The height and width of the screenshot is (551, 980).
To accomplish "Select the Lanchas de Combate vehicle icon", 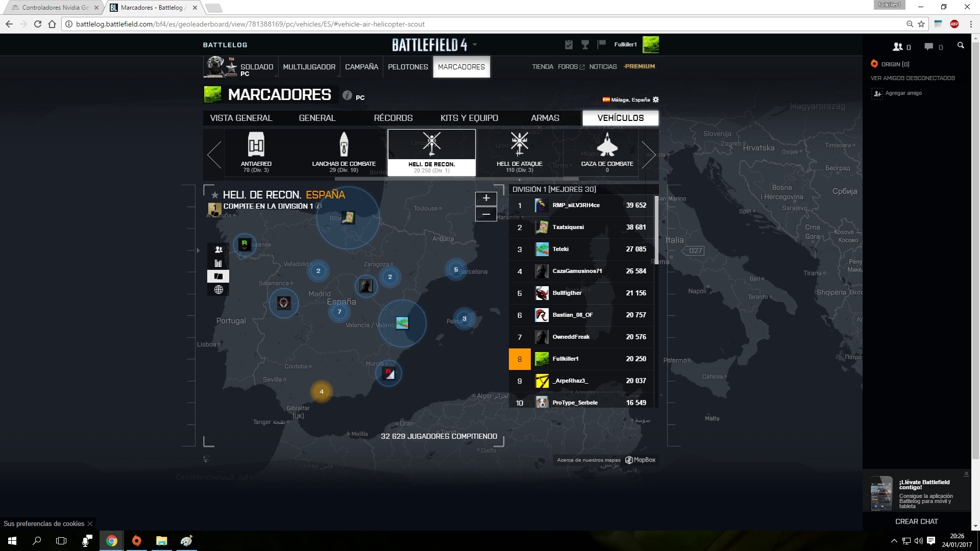I will click(344, 144).
